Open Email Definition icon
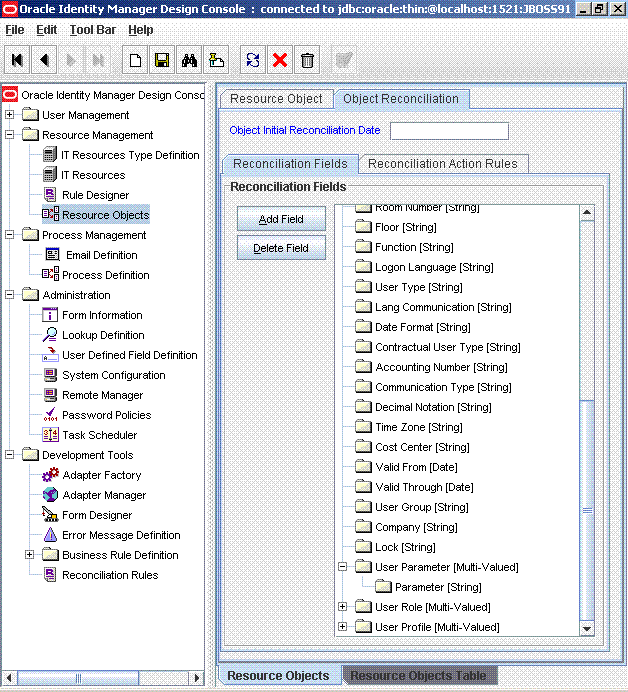The image size is (628, 692). coord(53,255)
